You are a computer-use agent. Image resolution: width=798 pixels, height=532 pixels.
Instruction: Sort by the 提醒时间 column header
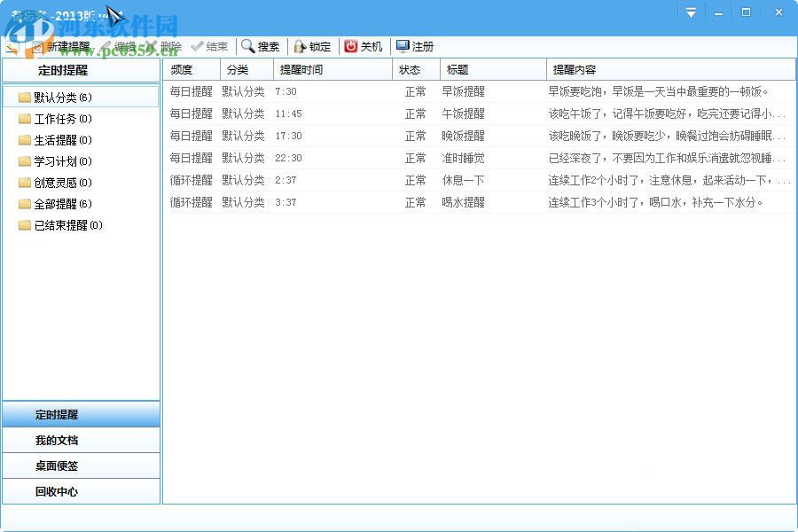coord(332,70)
